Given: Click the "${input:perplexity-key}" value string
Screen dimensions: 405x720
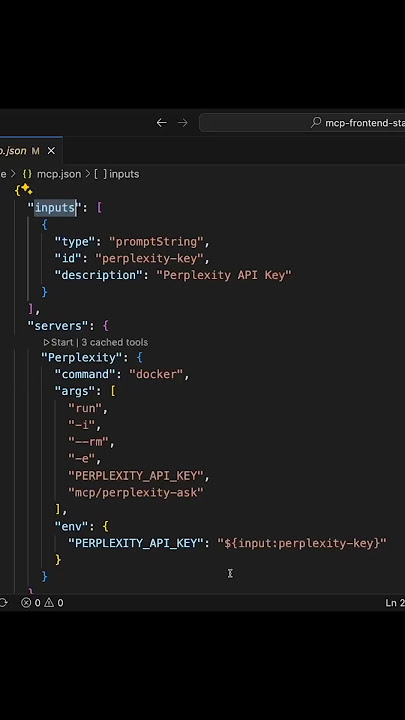Looking at the screenshot, I should pyautogui.click(x=302, y=543).
